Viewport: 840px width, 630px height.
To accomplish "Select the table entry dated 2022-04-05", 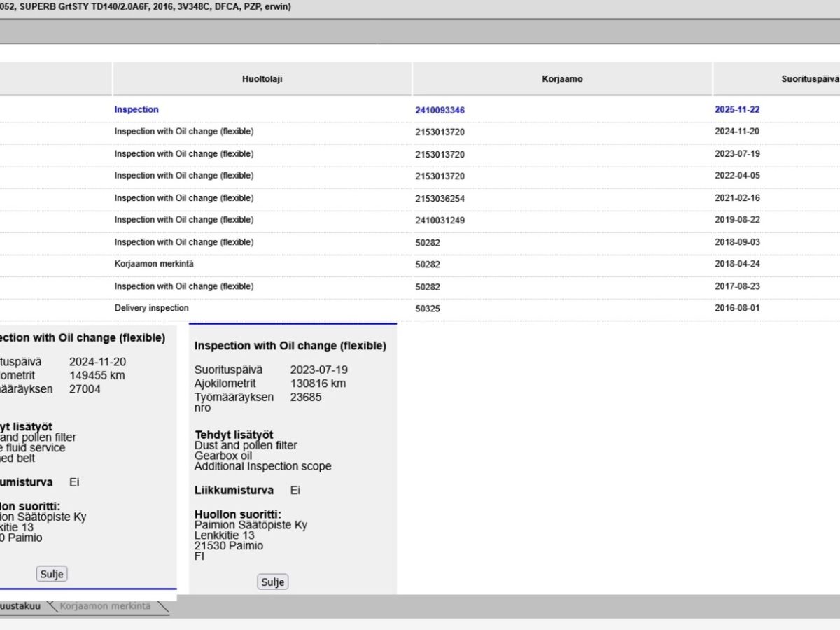I will pos(737,176).
